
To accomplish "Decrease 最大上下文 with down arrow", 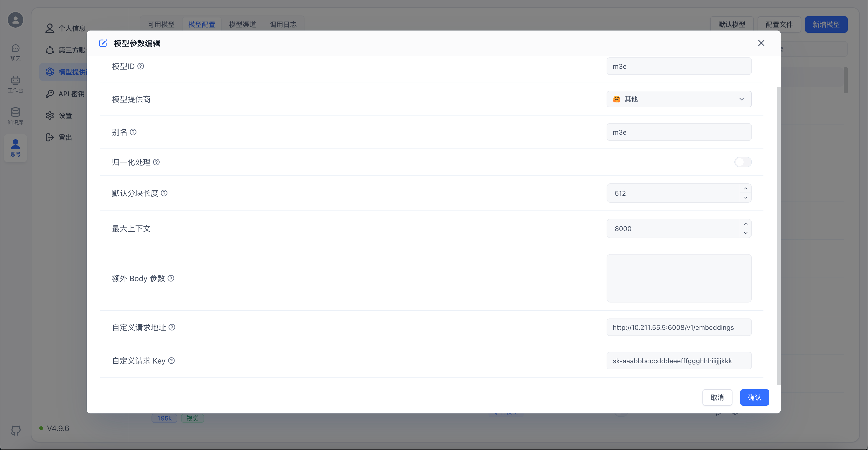I will [746, 233].
